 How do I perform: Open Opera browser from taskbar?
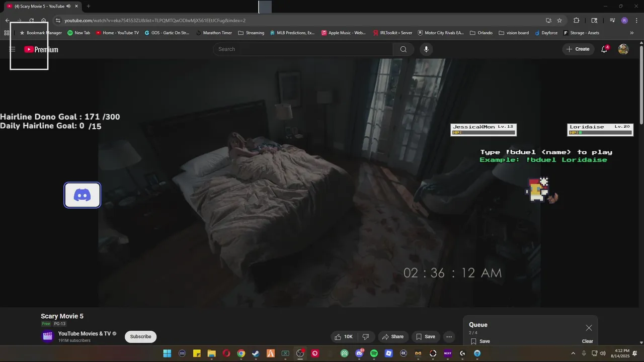click(x=226, y=353)
